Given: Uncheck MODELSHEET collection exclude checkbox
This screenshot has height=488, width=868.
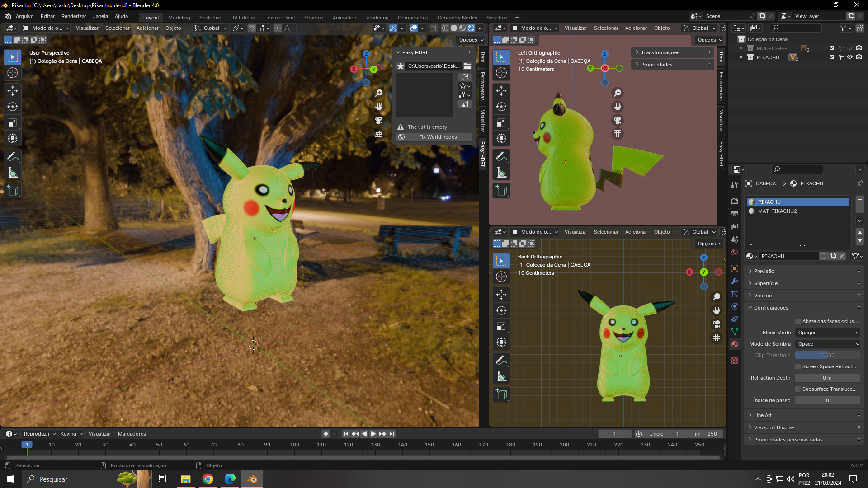Looking at the screenshot, I should [831, 48].
